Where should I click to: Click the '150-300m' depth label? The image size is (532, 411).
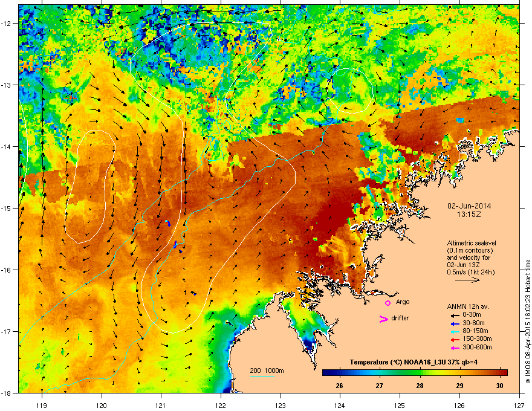[x=477, y=338]
